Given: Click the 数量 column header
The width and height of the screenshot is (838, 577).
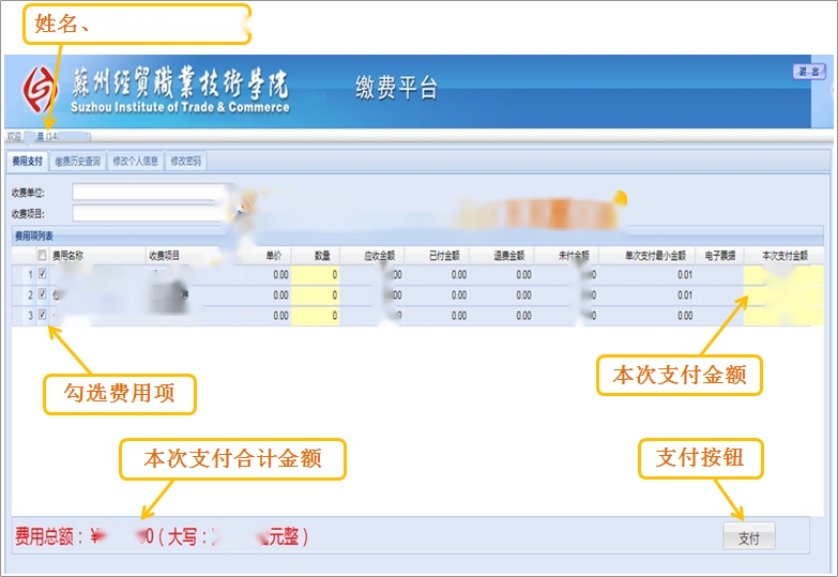Looking at the screenshot, I should pos(322,255).
